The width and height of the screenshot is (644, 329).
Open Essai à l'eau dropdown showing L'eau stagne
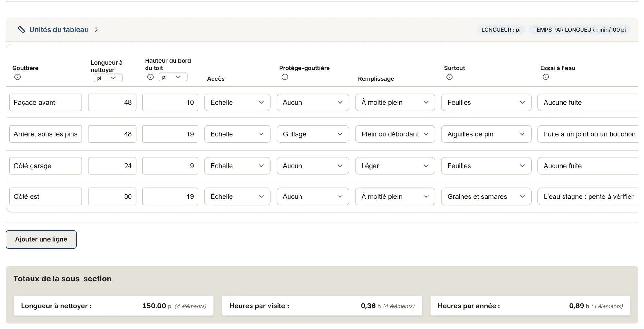click(x=588, y=196)
